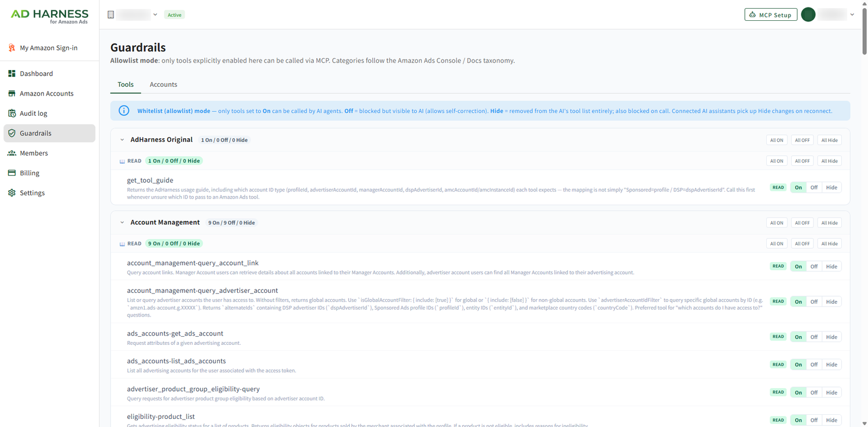Set get_tool_guide to Off

coord(814,187)
